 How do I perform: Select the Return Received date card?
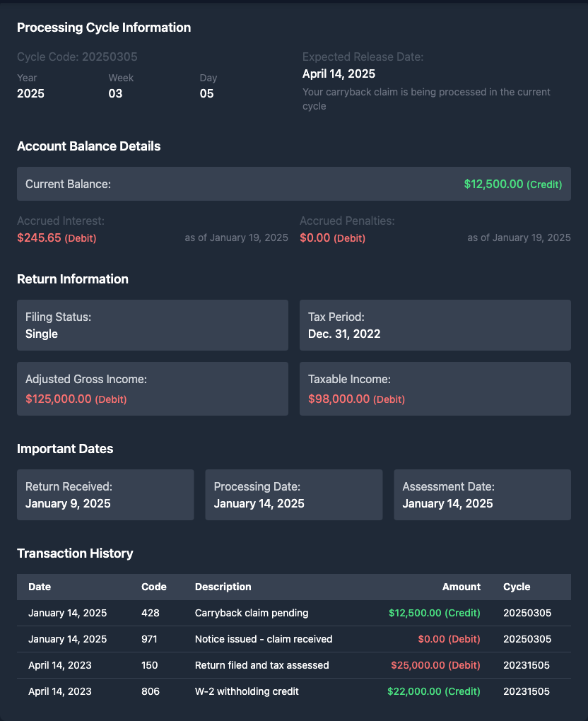(105, 495)
